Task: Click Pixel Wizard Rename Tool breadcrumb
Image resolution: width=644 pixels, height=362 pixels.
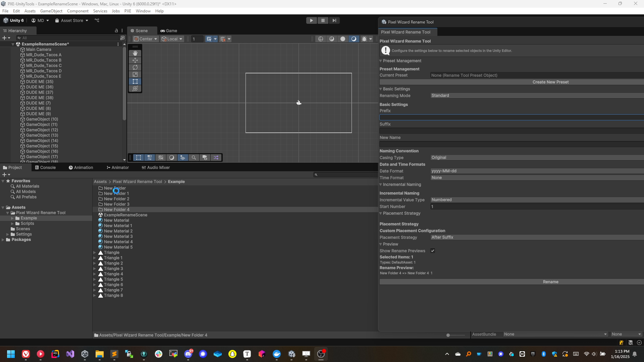Action: pyautogui.click(x=137, y=182)
